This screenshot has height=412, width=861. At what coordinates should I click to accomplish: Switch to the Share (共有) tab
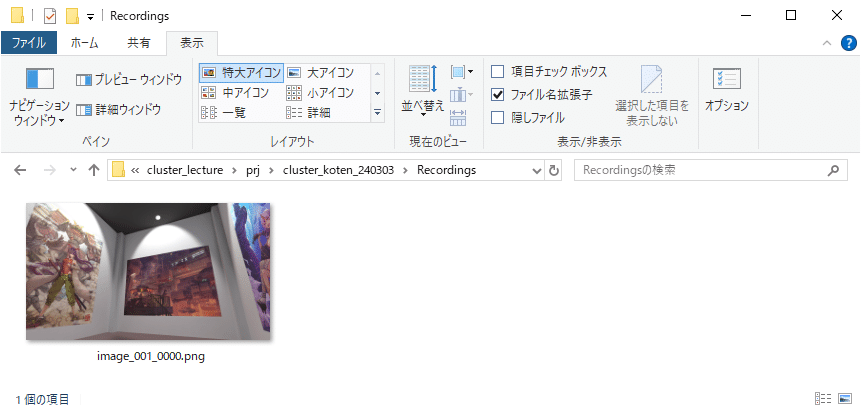(138, 43)
